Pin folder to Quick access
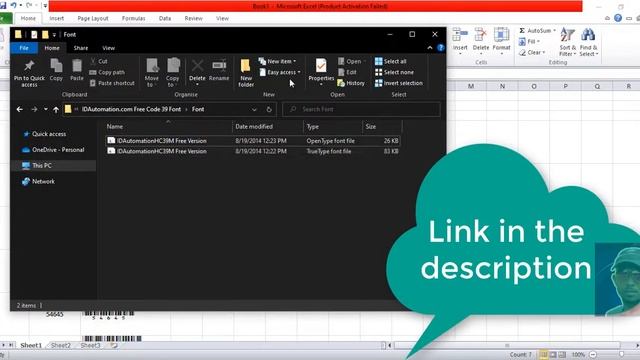The width and height of the screenshot is (640, 360). [x=29, y=73]
